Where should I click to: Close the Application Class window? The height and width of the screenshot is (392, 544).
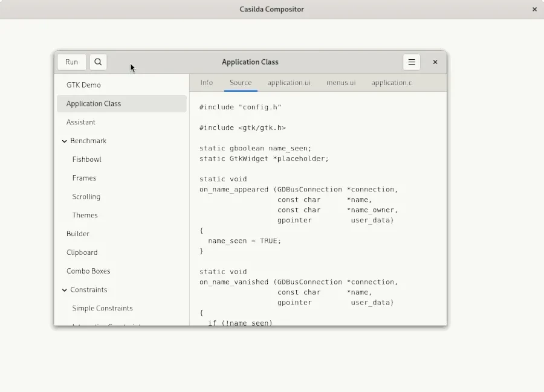(435, 62)
